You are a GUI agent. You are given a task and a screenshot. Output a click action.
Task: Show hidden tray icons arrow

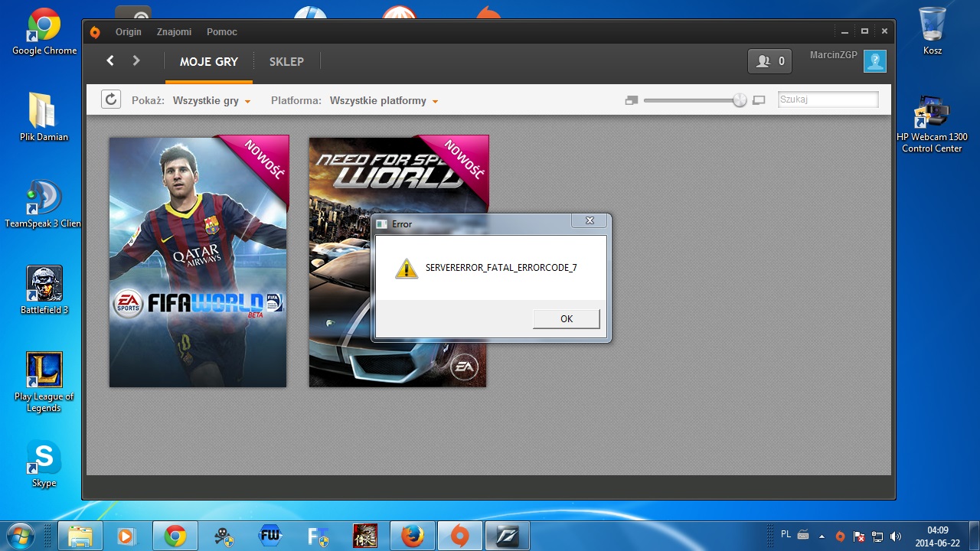pyautogui.click(x=822, y=536)
